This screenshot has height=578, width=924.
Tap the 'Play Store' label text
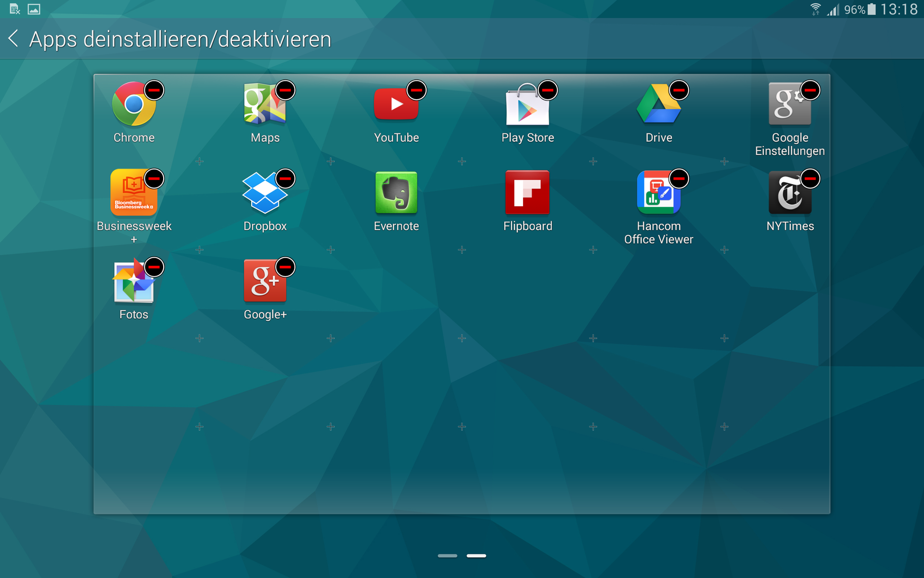tap(527, 138)
